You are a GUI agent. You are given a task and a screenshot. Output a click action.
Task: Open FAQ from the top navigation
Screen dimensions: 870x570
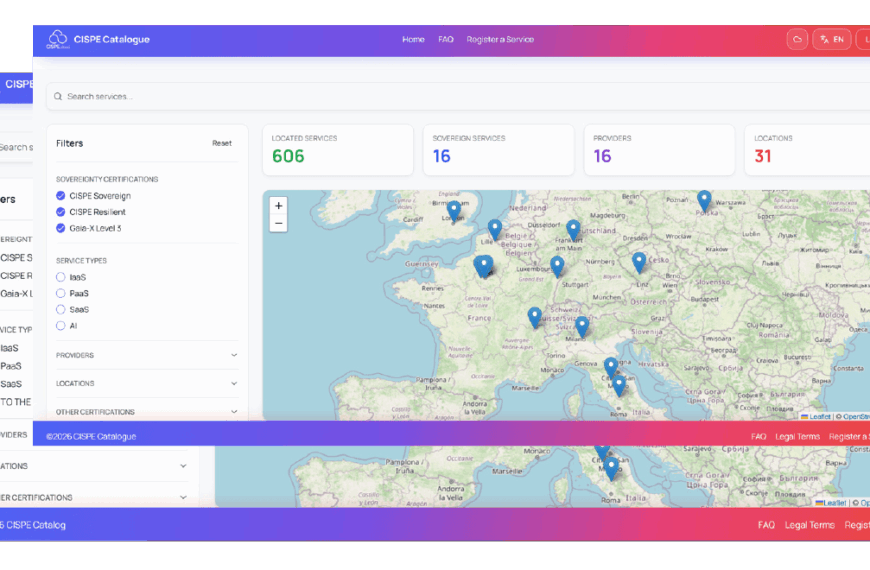(446, 39)
